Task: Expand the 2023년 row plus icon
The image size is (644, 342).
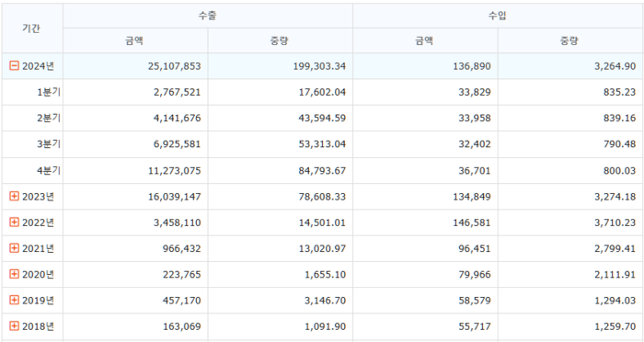Action: tap(14, 196)
